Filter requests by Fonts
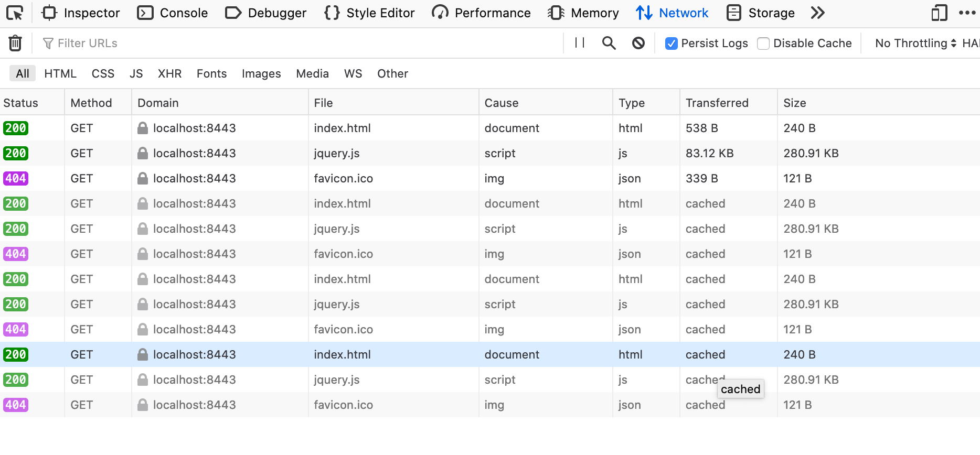 tap(211, 73)
